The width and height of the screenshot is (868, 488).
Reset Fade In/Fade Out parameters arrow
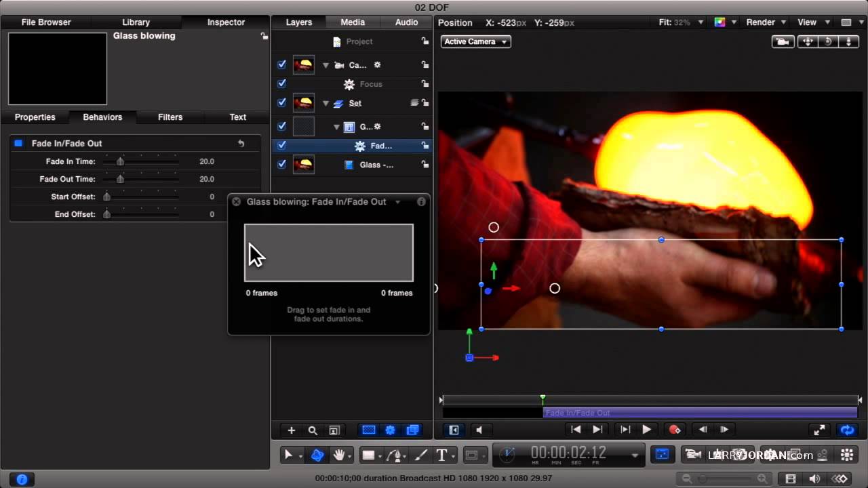click(x=241, y=144)
